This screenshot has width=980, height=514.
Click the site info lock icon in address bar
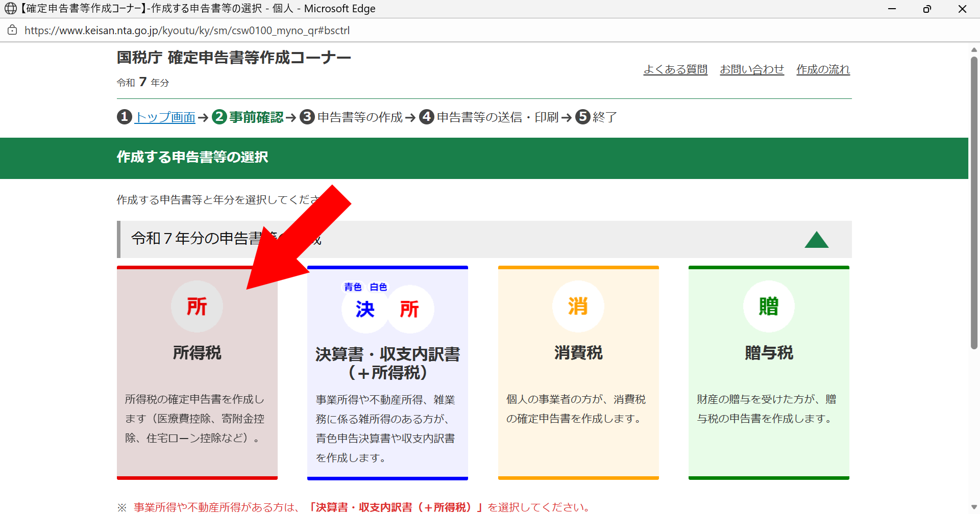pos(12,30)
